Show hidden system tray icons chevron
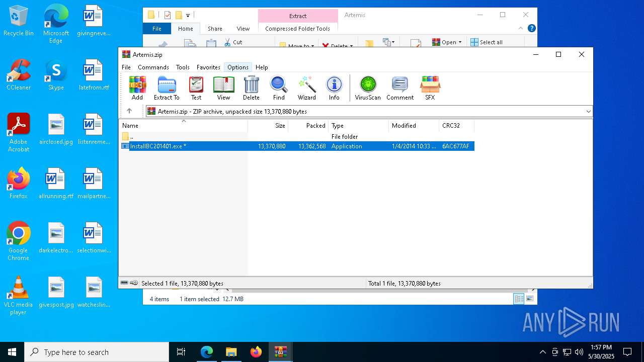 [x=542, y=352]
